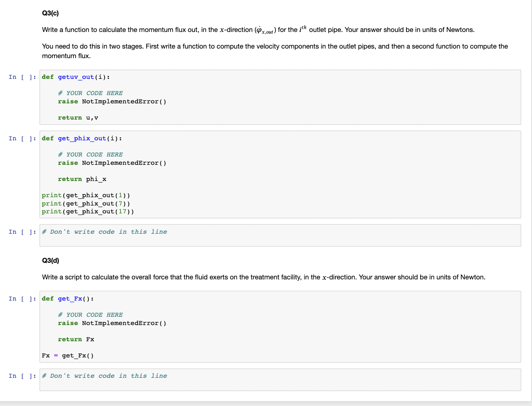The width and height of the screenshot is (532, 406).
Task: Click the "In [ ]:" prompt beside get_phix_out
Action: pyautogui.click(x=22, y=138)
